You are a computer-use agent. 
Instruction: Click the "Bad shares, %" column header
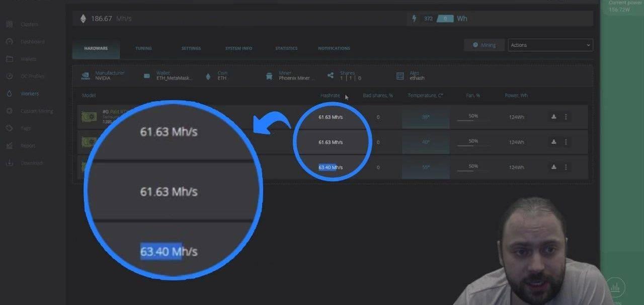coord(378,95)
